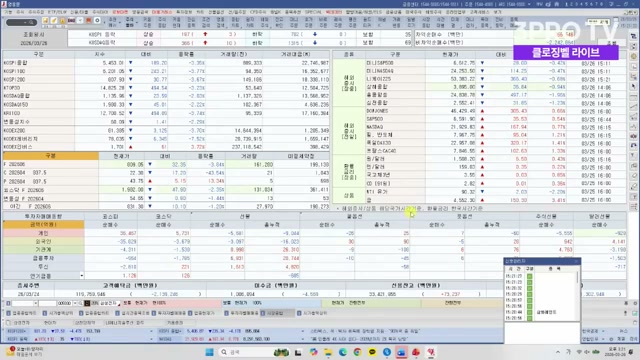The image size is (640, 360).
Task: Open KakaoTalk from taskbar
Action: click(x=372, y=352)
